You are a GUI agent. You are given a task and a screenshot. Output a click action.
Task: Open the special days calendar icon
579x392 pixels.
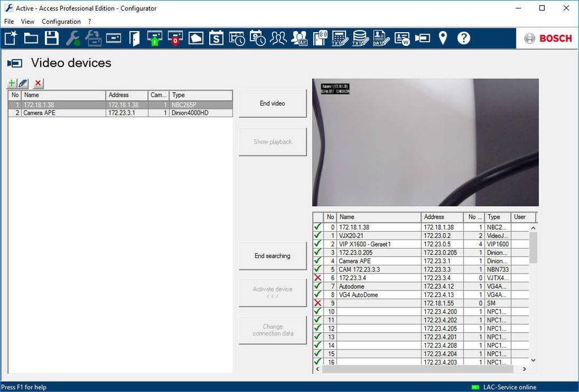[216, 38]
